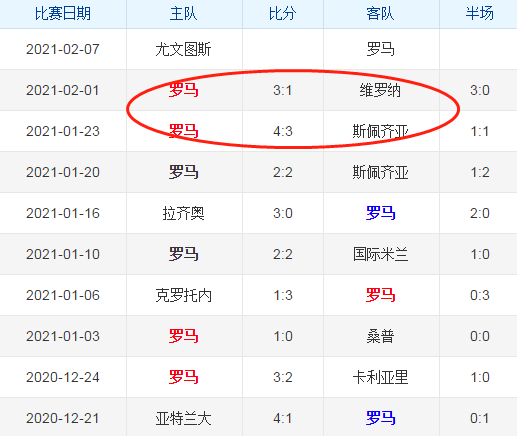This screenshot has height=436, width=517.
Task: Click half-time score 1:2
Action: click(x=480, y=172)
